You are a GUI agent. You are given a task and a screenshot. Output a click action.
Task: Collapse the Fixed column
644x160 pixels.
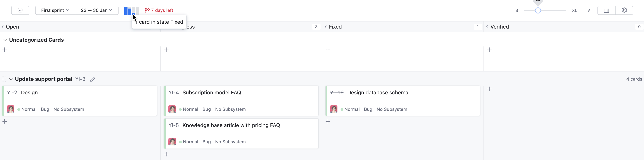point(326,27)
